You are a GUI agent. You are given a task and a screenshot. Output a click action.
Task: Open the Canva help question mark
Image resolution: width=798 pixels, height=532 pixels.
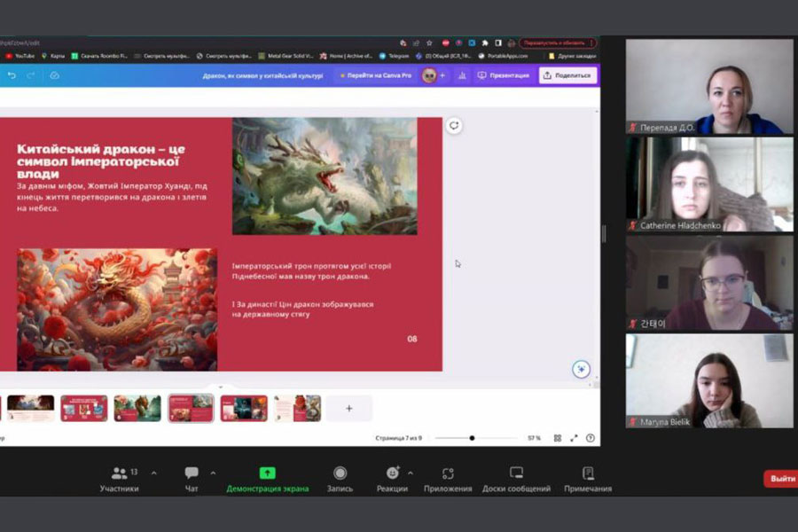pos(591,438)
